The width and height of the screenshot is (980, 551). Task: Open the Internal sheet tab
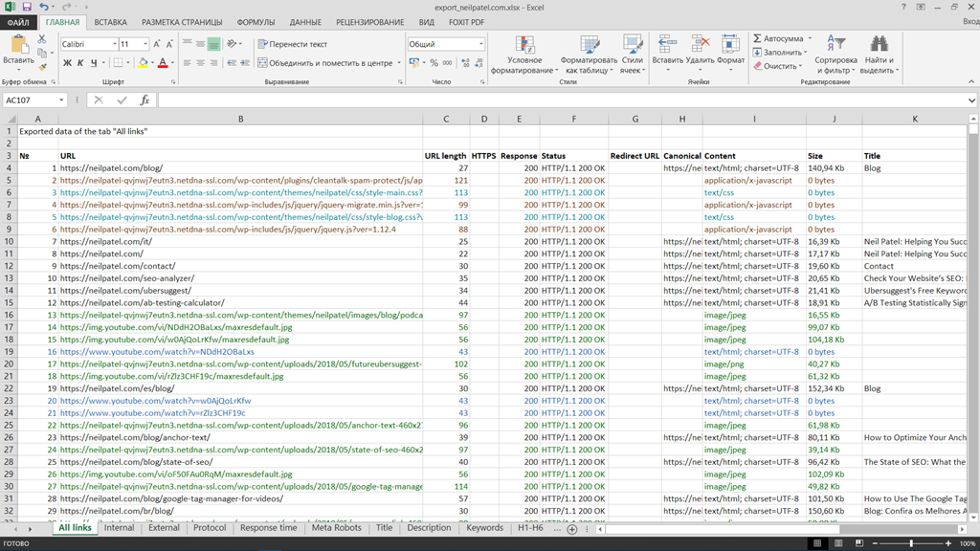[x=119, y=528]
